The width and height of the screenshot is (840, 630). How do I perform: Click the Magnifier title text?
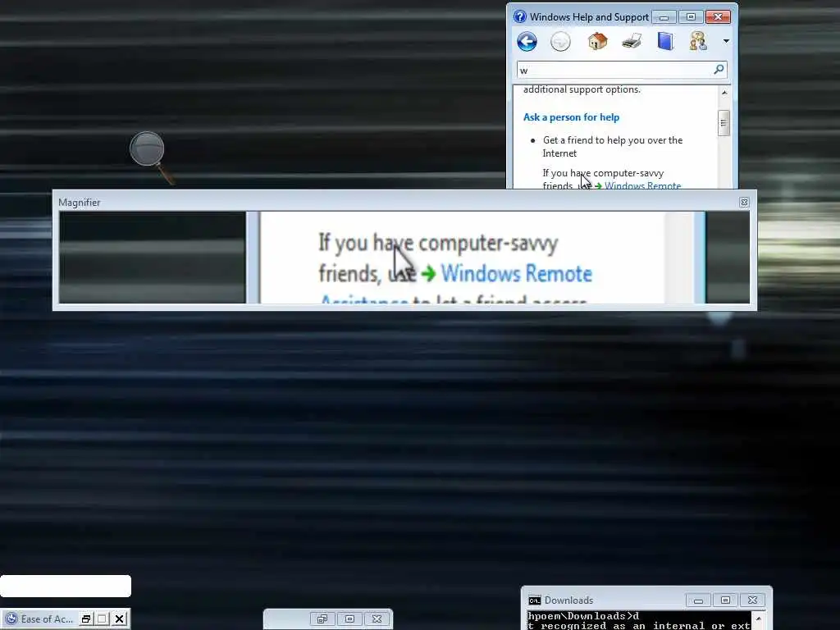click(x=80, y=203)
